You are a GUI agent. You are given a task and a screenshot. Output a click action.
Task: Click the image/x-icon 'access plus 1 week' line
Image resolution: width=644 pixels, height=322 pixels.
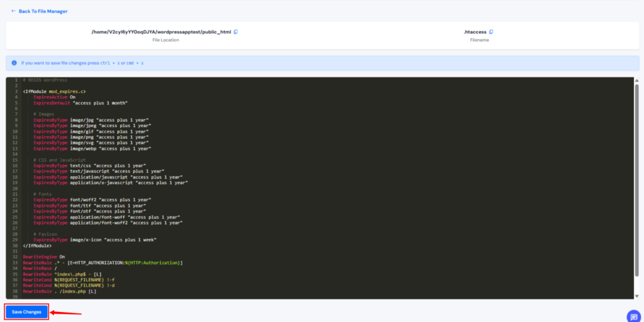tap(95, 240)
